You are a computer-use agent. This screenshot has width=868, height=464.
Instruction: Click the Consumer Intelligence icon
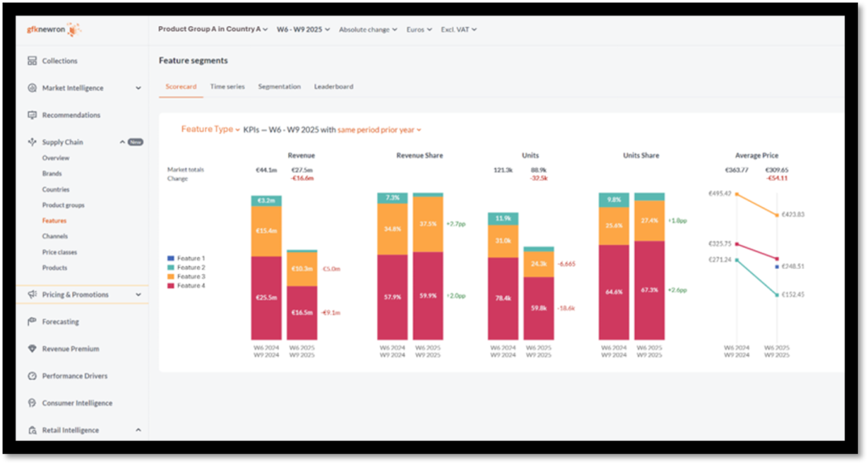pos(32,403)
